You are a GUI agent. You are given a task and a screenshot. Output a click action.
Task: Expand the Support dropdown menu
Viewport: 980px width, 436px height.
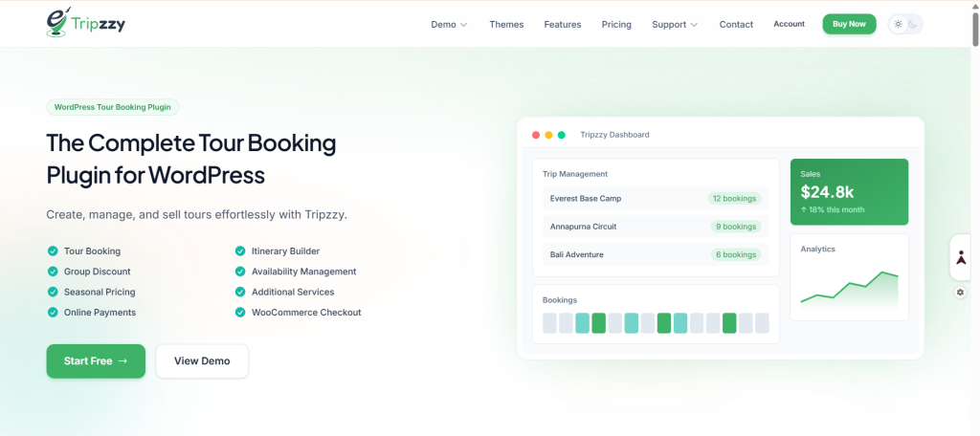pos(675,24)
